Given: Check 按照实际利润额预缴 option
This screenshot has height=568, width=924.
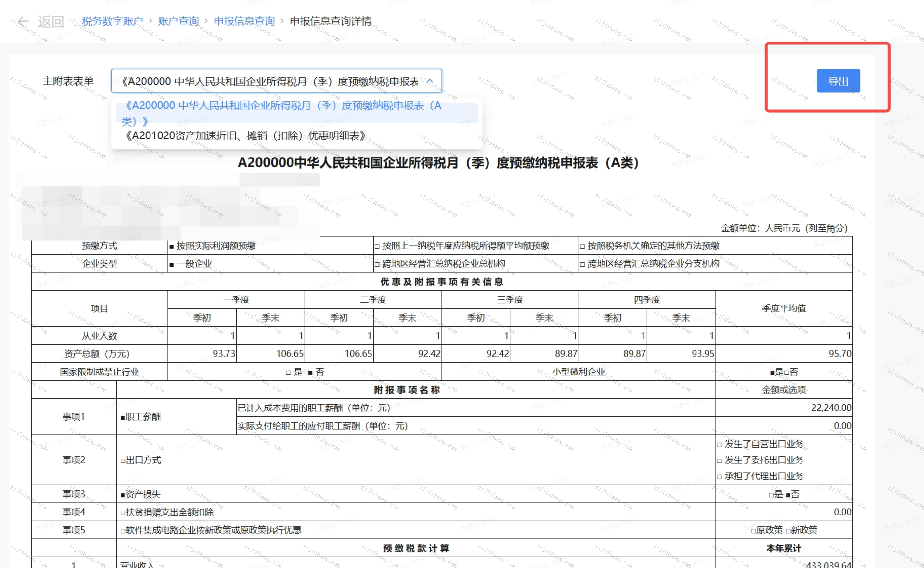Looking at the screenshot, I should click(x=171, y=246).
